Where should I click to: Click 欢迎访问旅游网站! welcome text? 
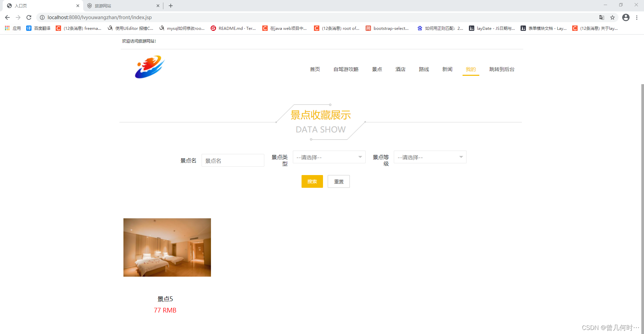click(x=139, y=41)
